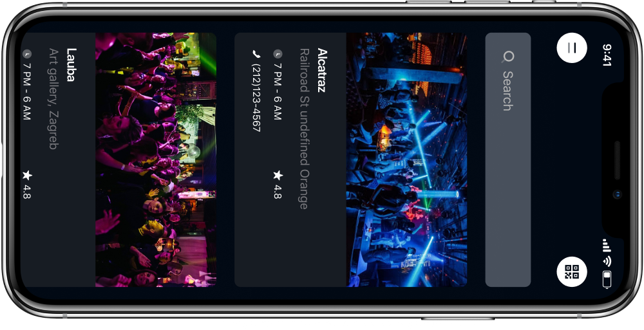Click Lauba hours 7 PM - 6 AM
Screen dimensions: 644x330
tap(26, 91)
